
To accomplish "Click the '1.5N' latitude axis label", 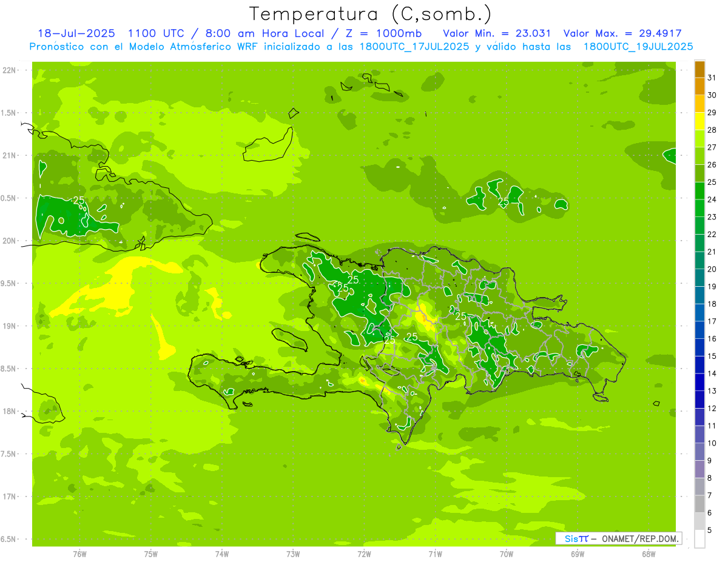I will (8, 113).
